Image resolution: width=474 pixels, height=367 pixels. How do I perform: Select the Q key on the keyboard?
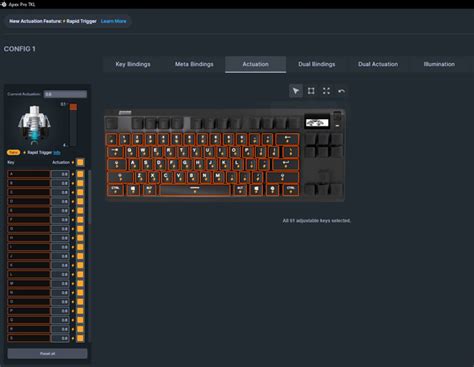130,152
